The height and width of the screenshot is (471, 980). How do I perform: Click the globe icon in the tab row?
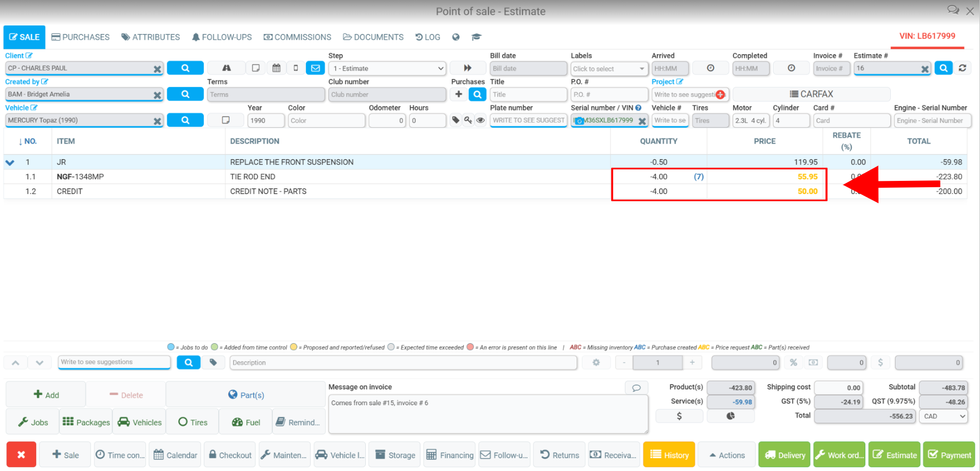click(x=455, y=37)
